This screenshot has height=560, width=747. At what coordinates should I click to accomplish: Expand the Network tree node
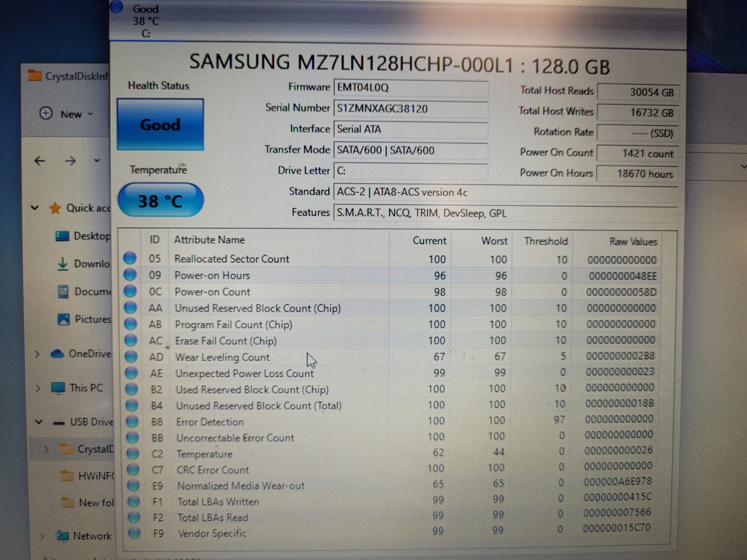[x=41, y=536]
